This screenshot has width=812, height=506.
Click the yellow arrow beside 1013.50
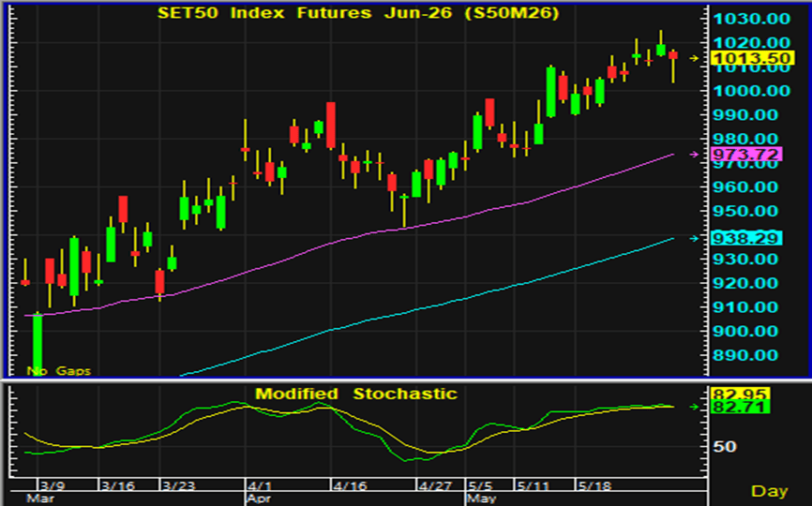pyautogui.click(x=694, y=58)
